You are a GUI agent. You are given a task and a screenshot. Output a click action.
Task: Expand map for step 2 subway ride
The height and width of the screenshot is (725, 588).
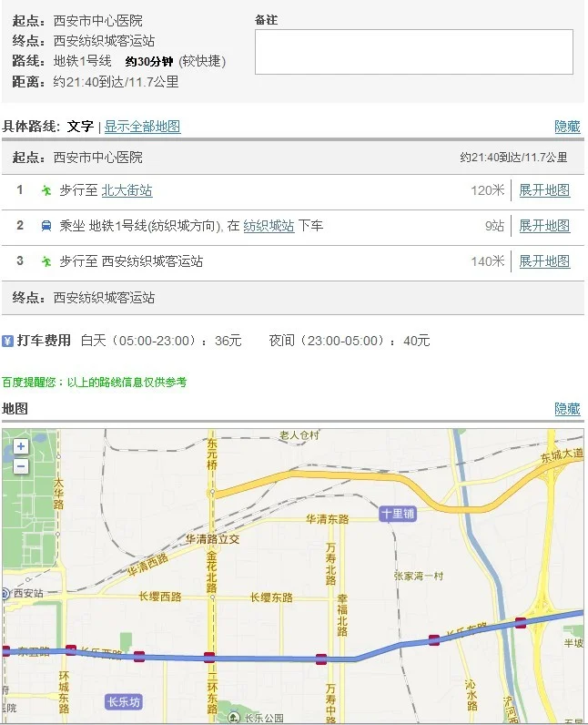[544, 226]
